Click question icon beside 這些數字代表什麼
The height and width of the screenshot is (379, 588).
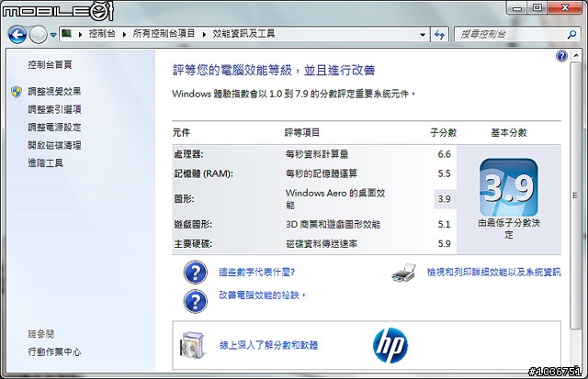click(196, 273)
